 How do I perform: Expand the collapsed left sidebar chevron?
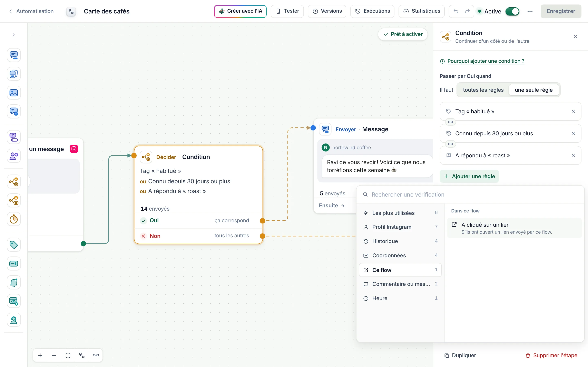tap(14, 35)
